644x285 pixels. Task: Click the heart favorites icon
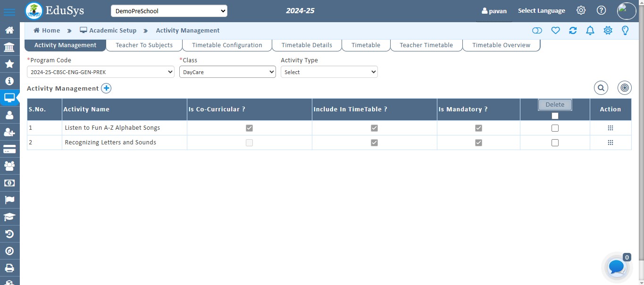point(555,31)
